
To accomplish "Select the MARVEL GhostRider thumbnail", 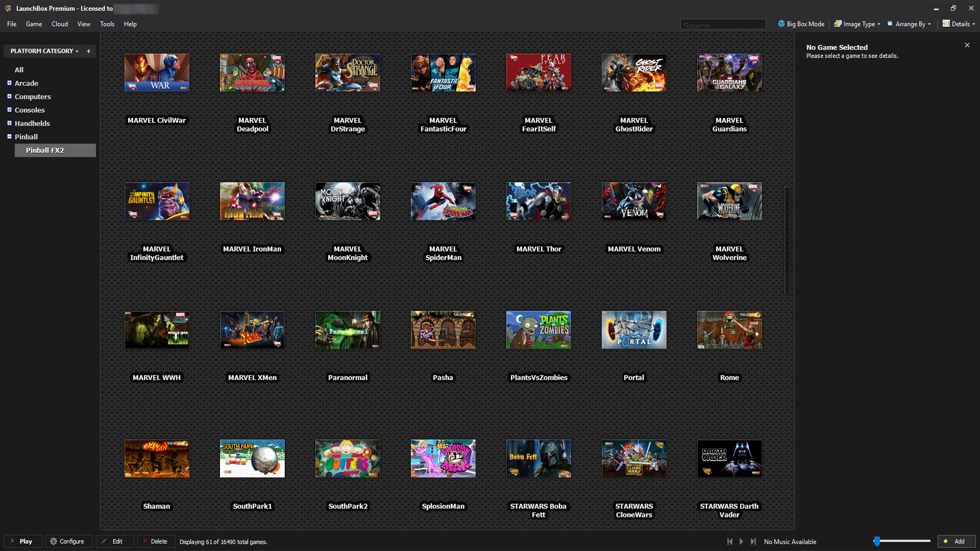I will [x=634, y=73].
